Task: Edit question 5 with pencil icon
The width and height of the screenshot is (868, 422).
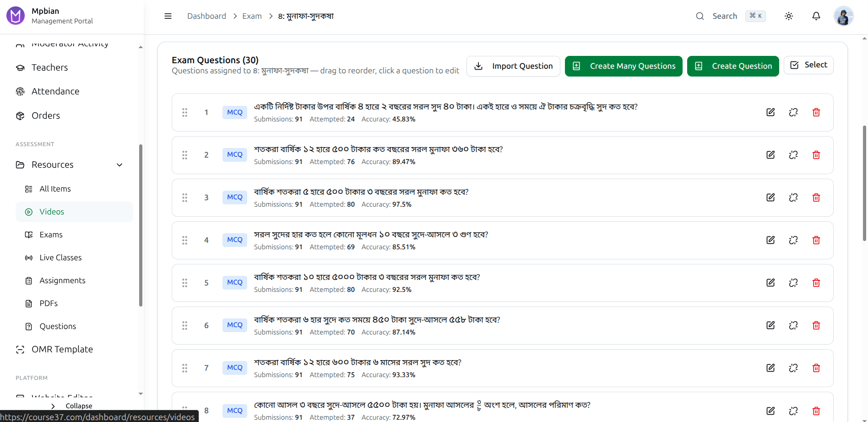Action: [770, 283]
